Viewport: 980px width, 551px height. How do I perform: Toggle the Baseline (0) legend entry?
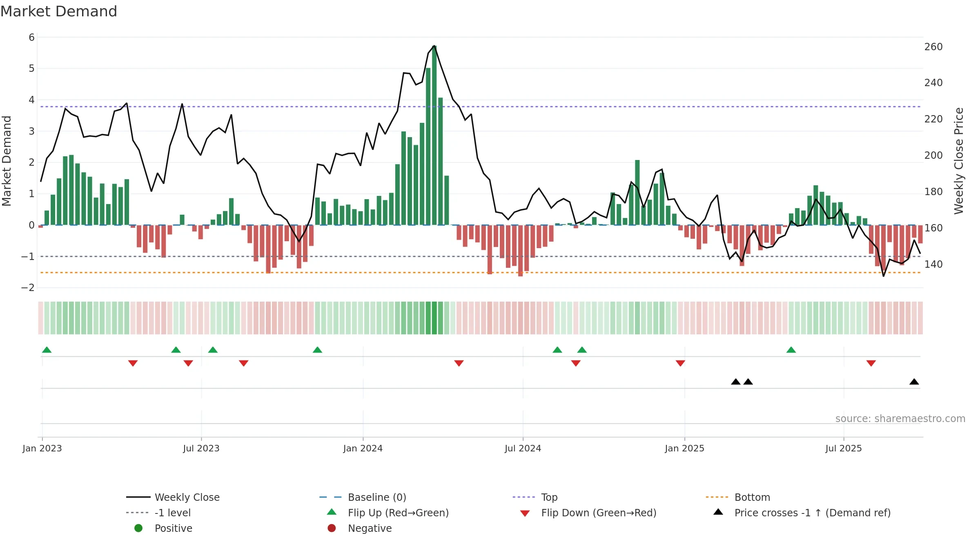tap(363, 497)
